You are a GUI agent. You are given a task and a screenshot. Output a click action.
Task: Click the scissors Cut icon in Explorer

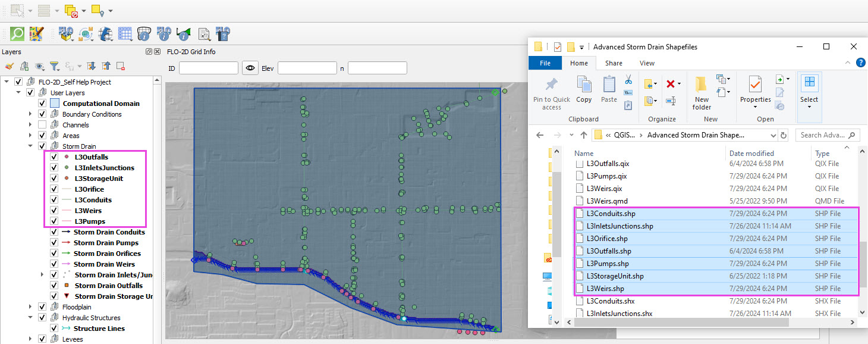pos(628,80)
